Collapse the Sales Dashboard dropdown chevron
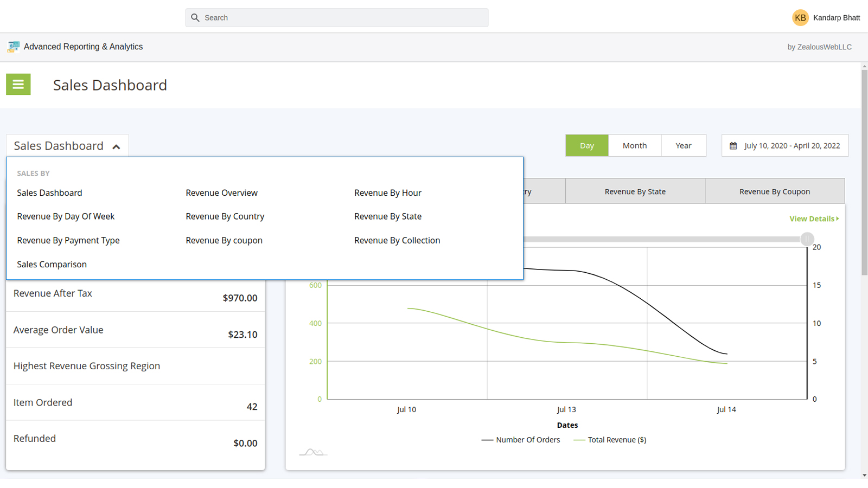 coord(116,146)
